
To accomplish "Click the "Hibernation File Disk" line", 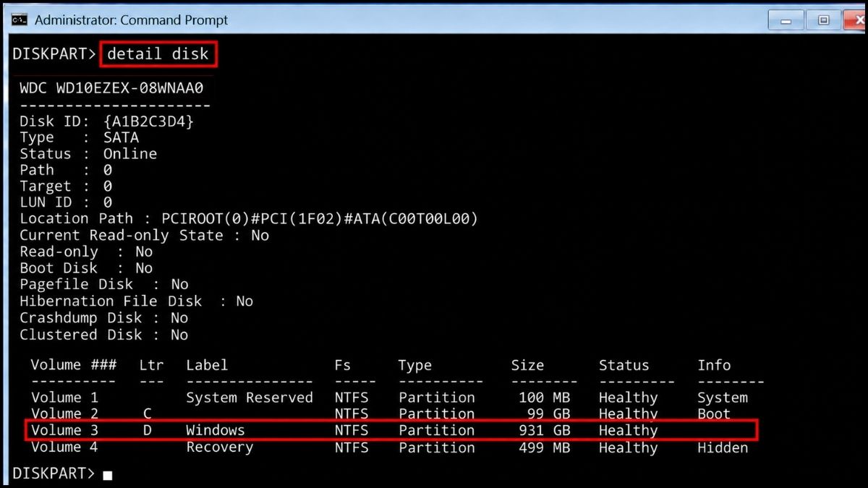I will (x=136, y=301).
